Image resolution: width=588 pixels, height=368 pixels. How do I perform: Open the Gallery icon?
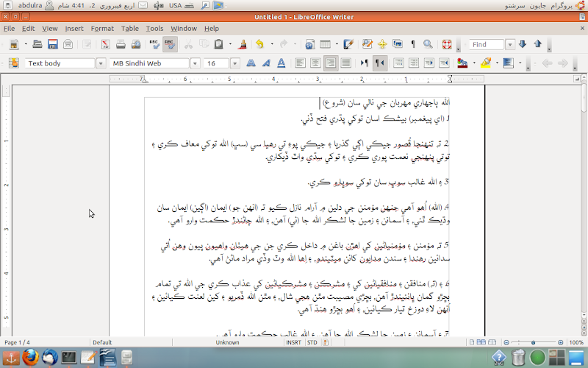pos(398,44)
